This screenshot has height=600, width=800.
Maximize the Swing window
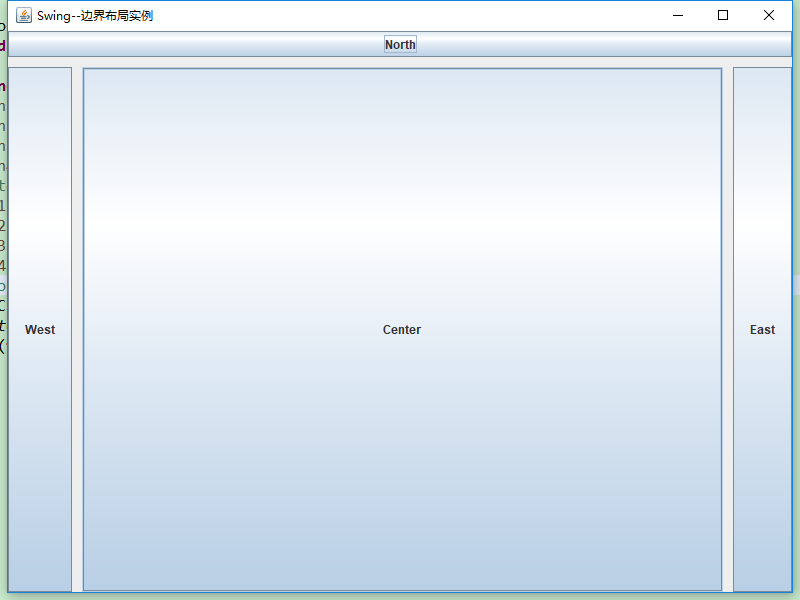click(x=723, y=15)
